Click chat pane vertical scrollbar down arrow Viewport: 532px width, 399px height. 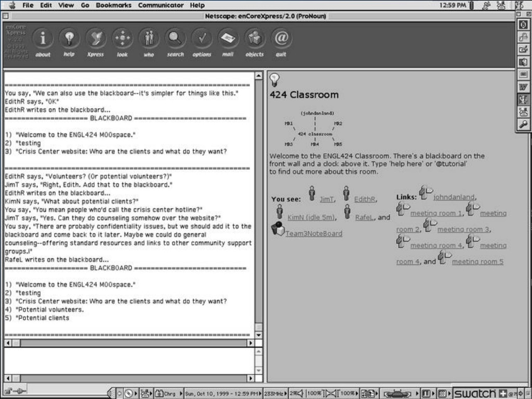(259, 335)
